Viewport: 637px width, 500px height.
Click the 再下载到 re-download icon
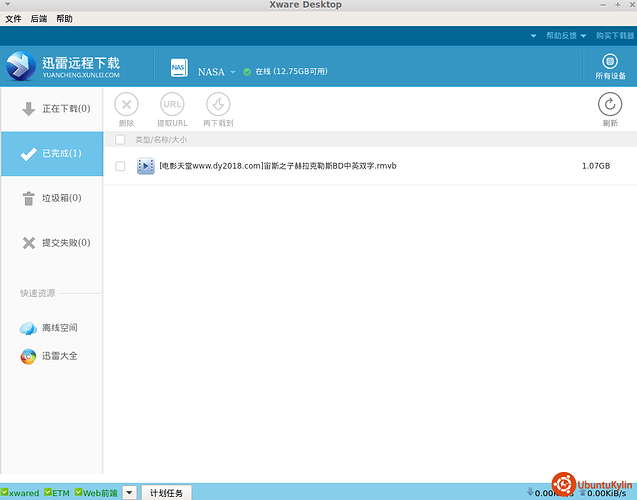[x=217, y=104]
